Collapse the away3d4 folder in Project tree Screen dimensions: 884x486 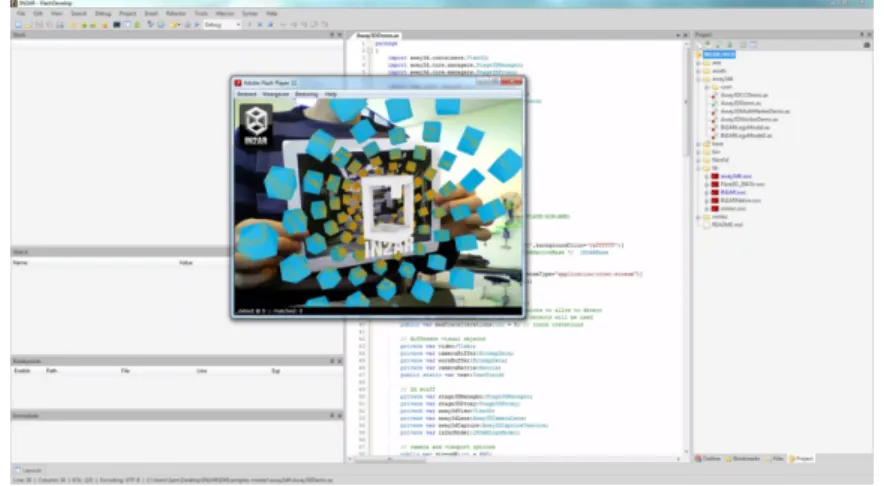pos(698,79)
